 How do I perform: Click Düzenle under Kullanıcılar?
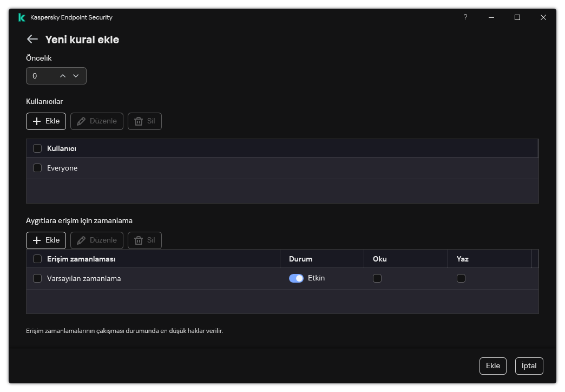point(97,121)
